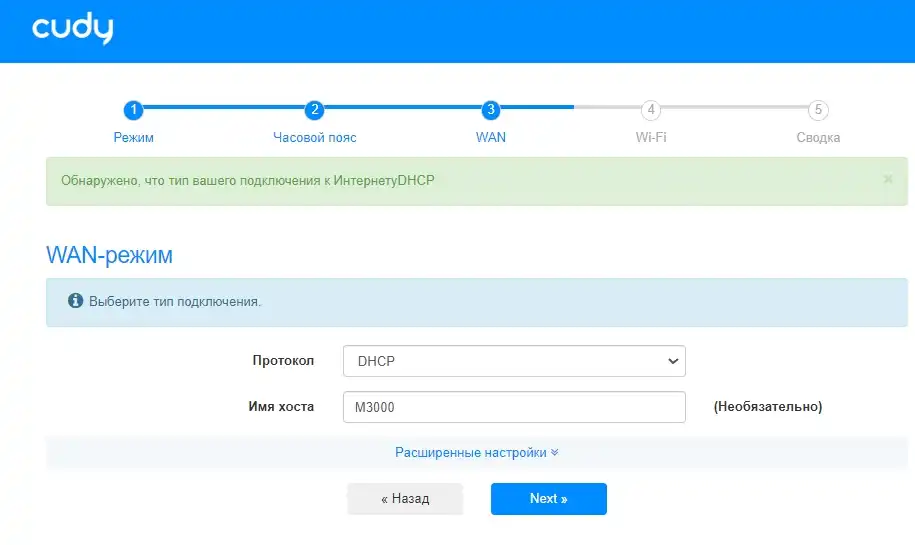Click the Имя хоста input field
Viewport: 915px width, 545px height.
514,407
